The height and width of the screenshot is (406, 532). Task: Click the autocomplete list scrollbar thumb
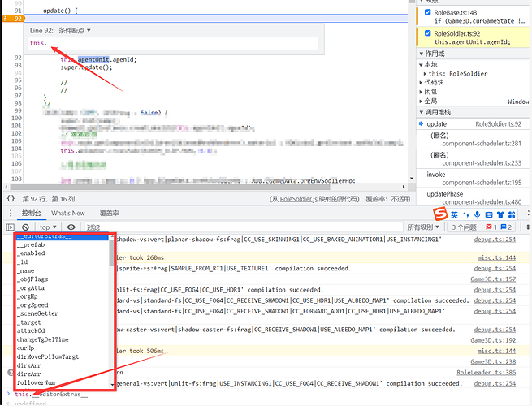coord(111,253)
